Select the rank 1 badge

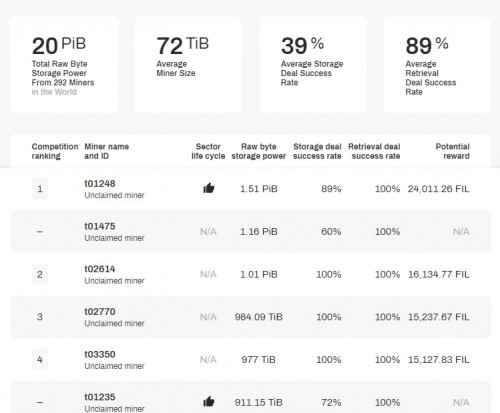(x=40, y=189)
